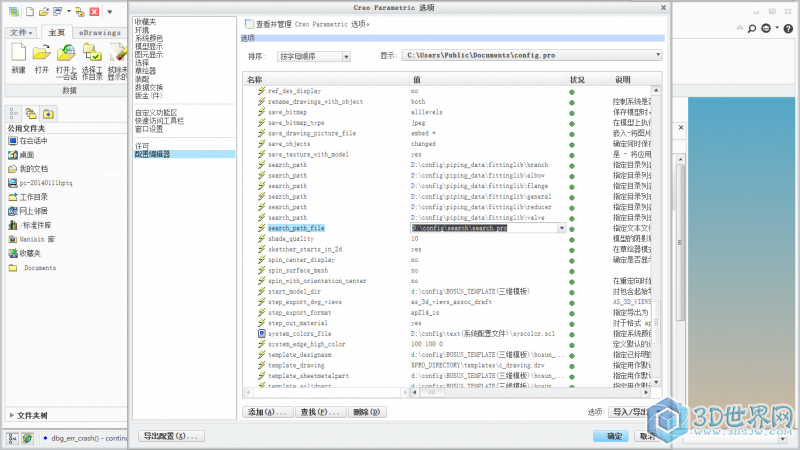This screenshot has height=450, width=800.
Task: Click the windows switcher icon in quick access toolbar
Action: click(x=58, y=11)
